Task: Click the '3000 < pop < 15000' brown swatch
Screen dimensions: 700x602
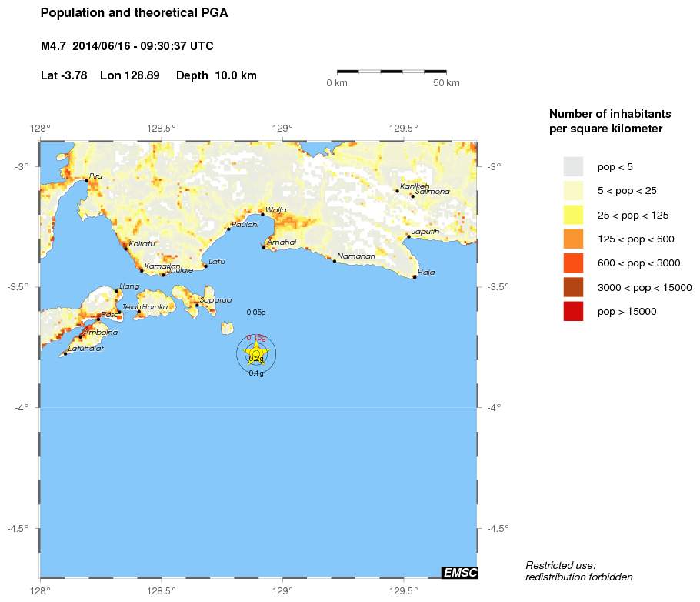Action: [x=573, y=287]
